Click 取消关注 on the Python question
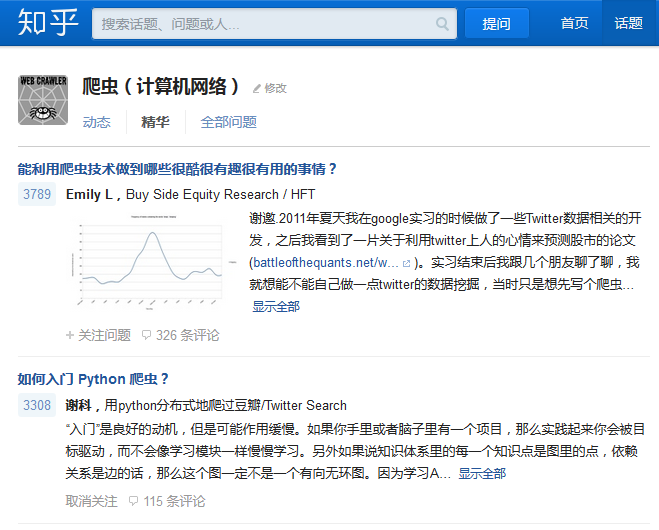659x530 pixels. tap(92, 501)
